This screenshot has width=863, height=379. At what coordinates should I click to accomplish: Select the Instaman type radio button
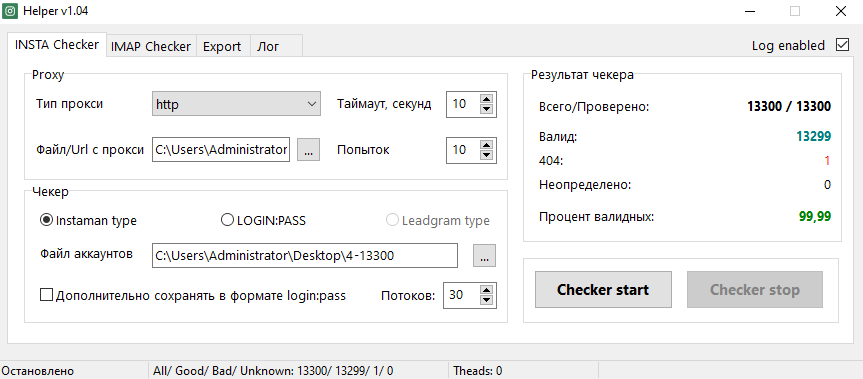(x=89, y=221)
